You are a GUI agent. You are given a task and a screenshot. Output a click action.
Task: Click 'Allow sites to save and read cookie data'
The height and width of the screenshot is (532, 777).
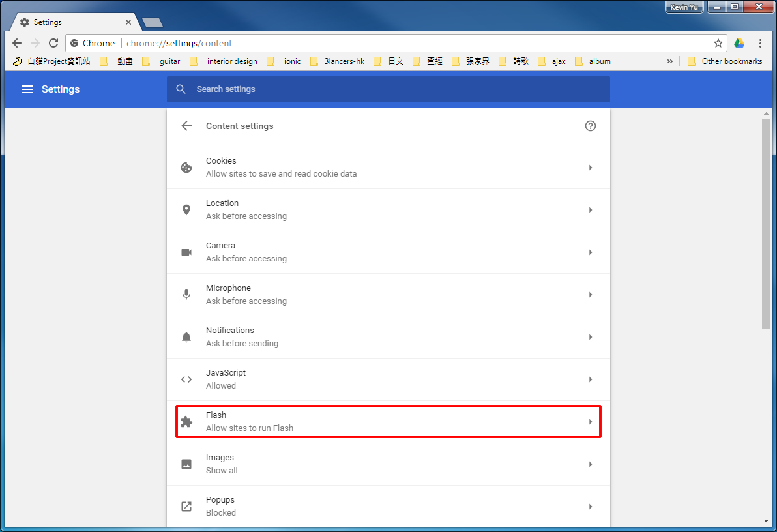coord(281,173)
